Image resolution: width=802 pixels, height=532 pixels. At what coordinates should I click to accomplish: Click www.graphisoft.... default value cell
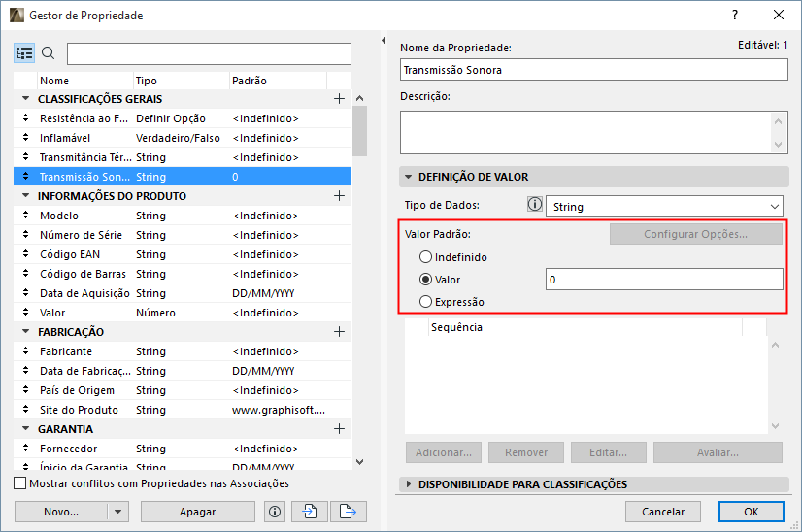point(279,410)
